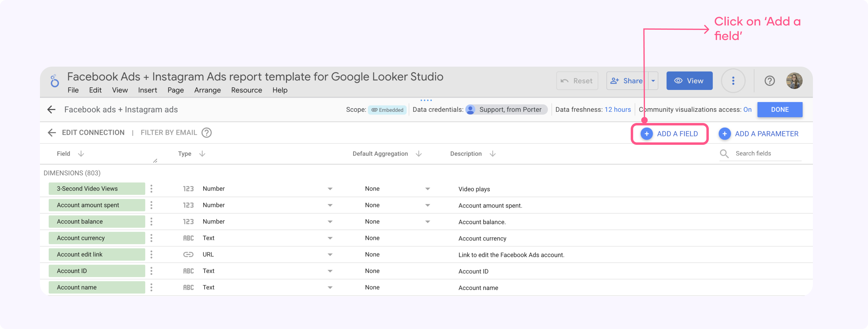Open the View menu
Image resolution: width=868 pixels, height=329 pixels.
point(120,91)
